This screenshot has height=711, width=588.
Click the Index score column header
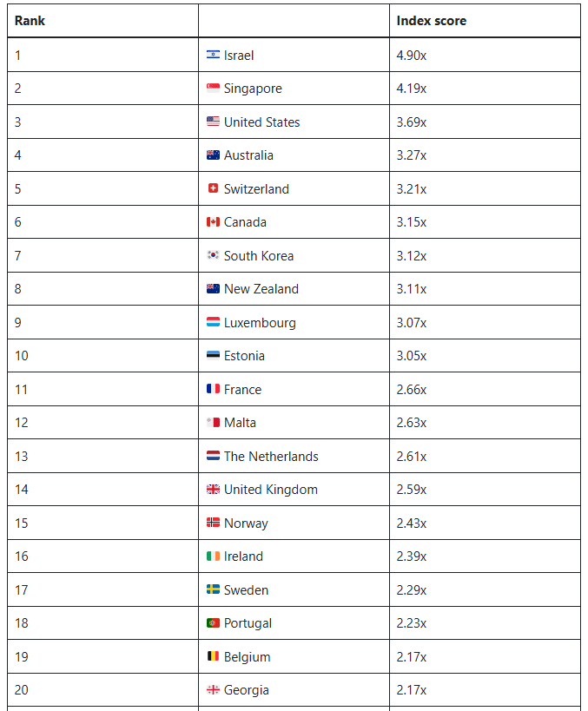[431, 21]
